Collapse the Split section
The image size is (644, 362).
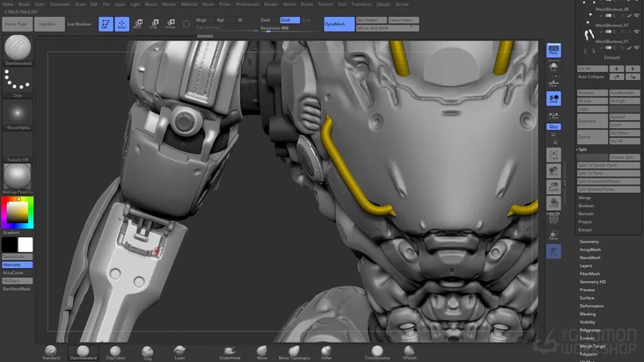[x=582, y=149]
